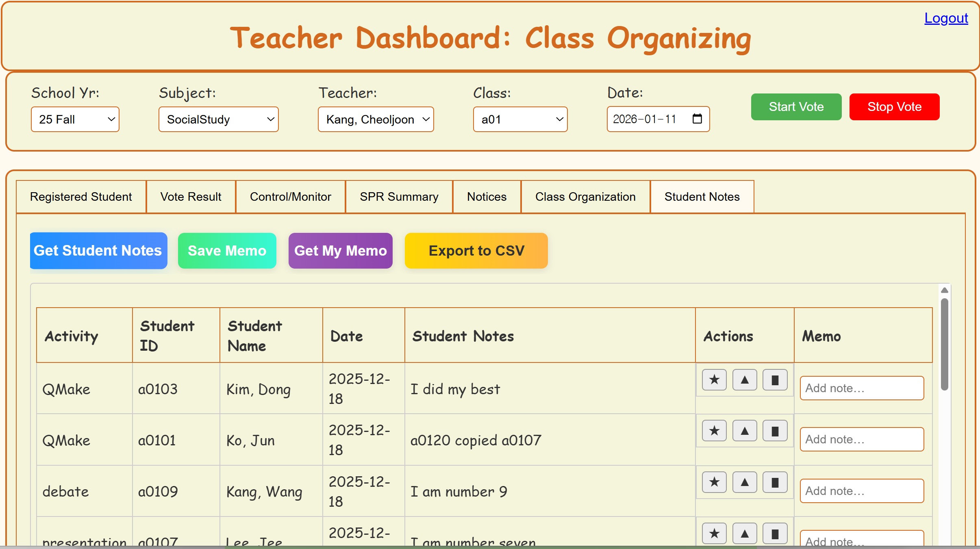The image size is (980, 549).
Task: Click the memo field for Kim, Dong
Action: coord(862,388)
